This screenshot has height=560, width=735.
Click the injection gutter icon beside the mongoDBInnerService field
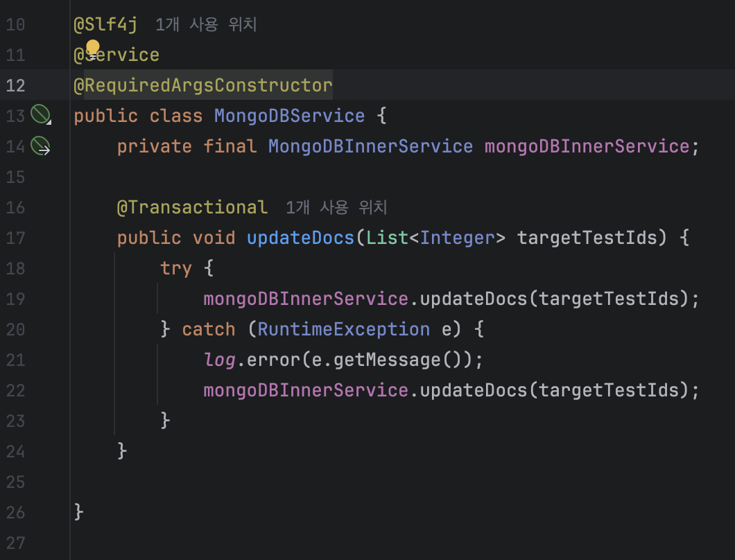(40, 146)
